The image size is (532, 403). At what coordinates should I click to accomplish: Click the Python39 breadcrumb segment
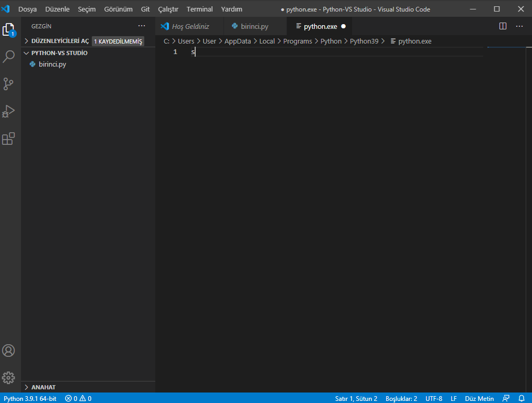(364, 41)
